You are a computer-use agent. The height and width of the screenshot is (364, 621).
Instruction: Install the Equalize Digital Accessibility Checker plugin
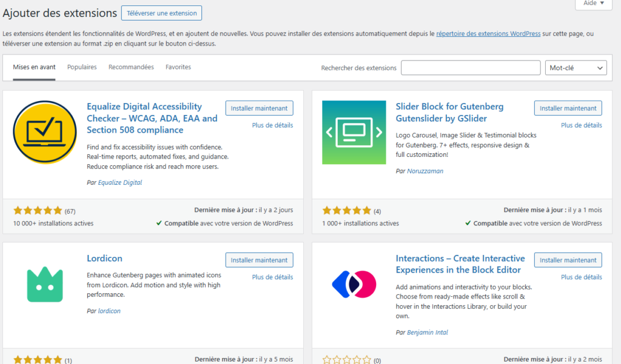click(259, 108)
